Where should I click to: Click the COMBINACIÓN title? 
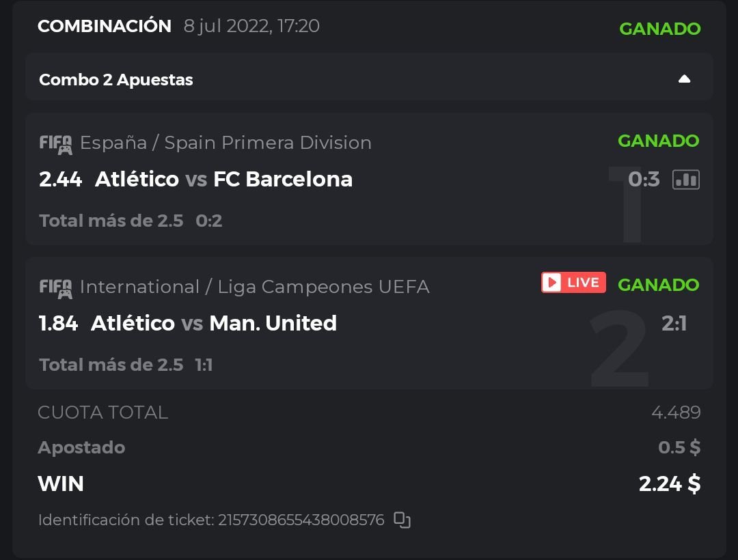pyautogui.click(x=105, y=26)
